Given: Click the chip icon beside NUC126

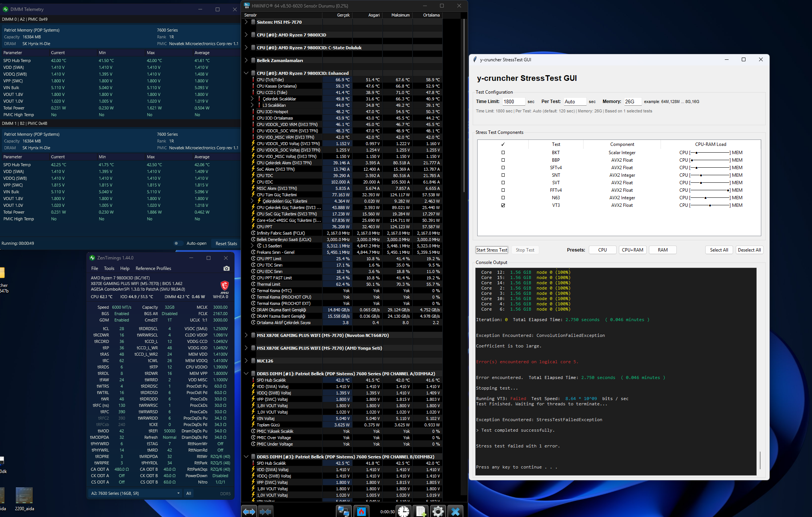Looking at the screenshot, I should pos(254,361).
